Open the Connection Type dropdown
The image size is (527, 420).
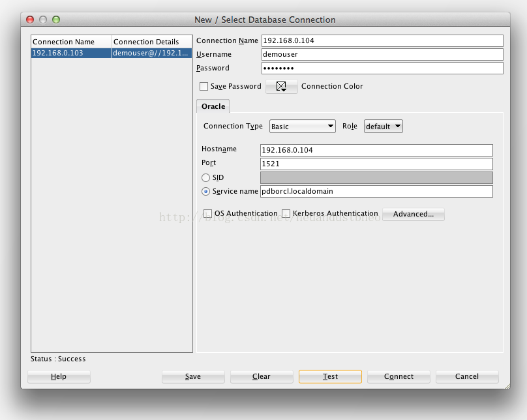[303, 127]
